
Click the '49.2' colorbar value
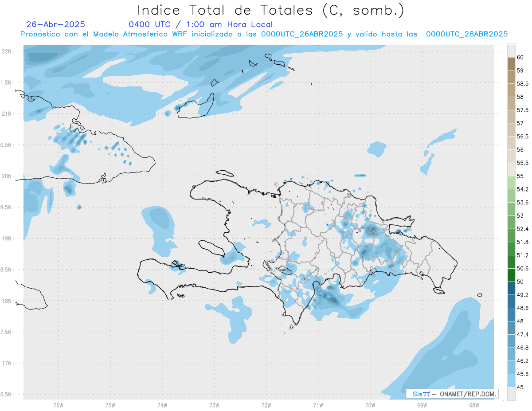(523, 295)
